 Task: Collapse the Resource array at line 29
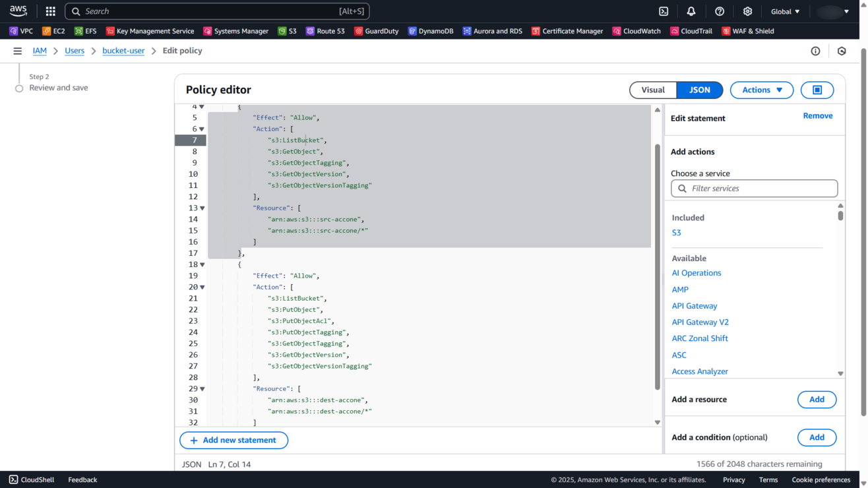(x=202, y=389)
